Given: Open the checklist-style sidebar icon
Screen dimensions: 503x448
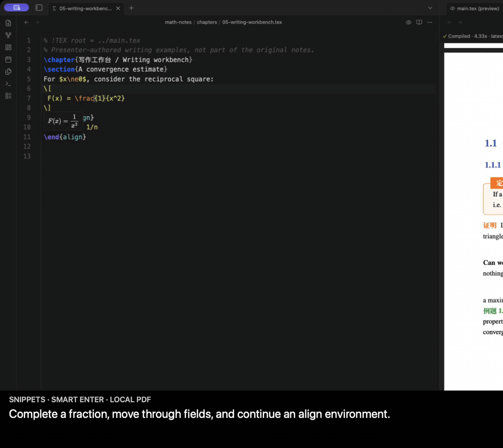Looking at the screenshot, I should (8, 96).
